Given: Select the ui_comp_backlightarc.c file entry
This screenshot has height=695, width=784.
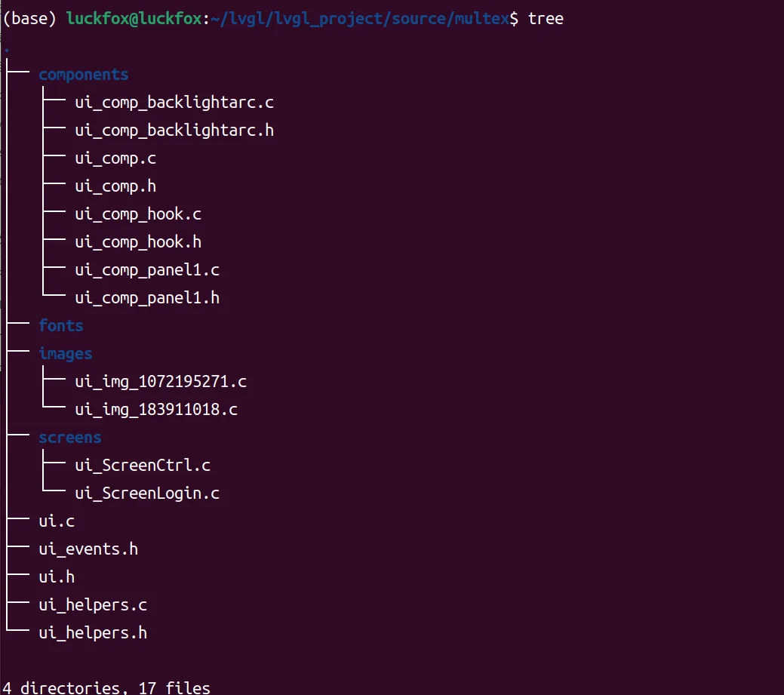Looking at the screenshot, I should click(174, 103).
